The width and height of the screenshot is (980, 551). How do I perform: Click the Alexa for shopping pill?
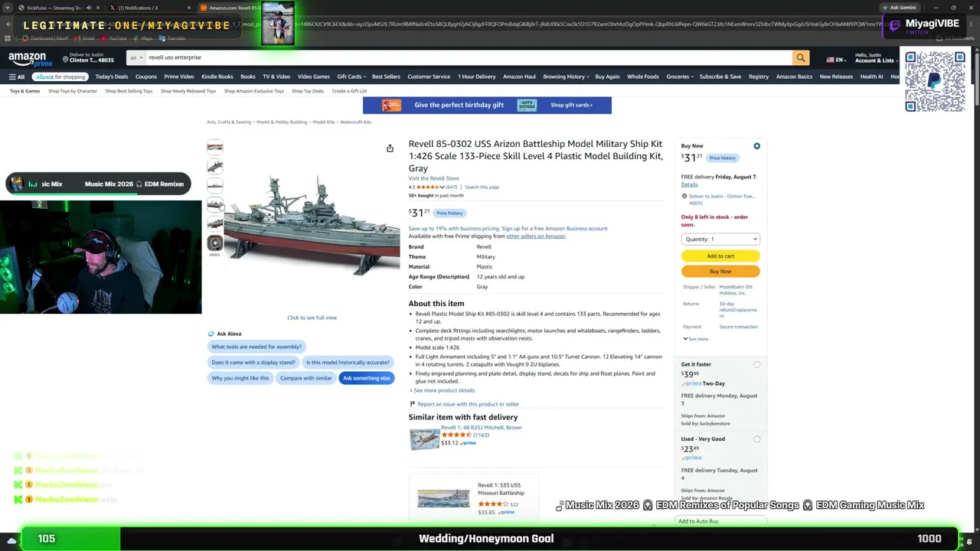(x=59, y=77)
